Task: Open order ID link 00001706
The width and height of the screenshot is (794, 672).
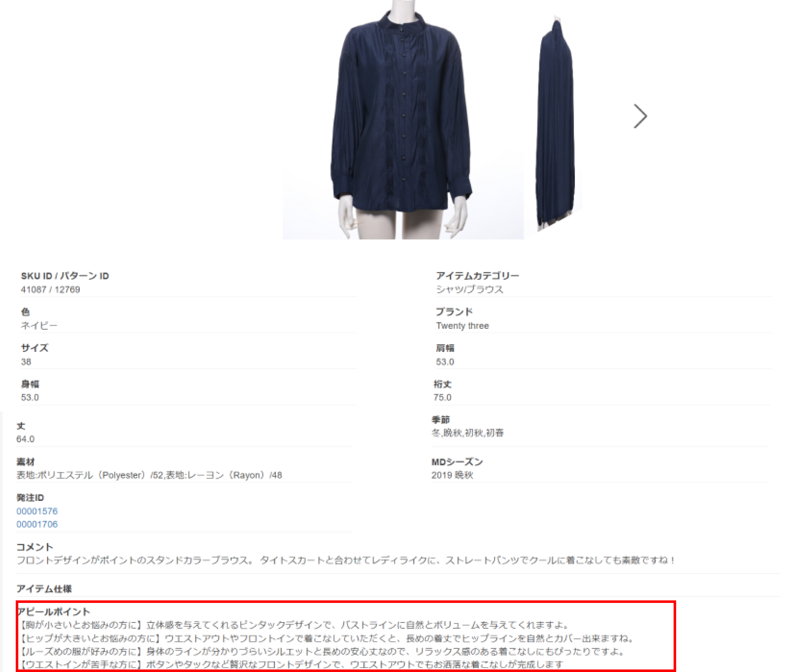Action: 37,524
